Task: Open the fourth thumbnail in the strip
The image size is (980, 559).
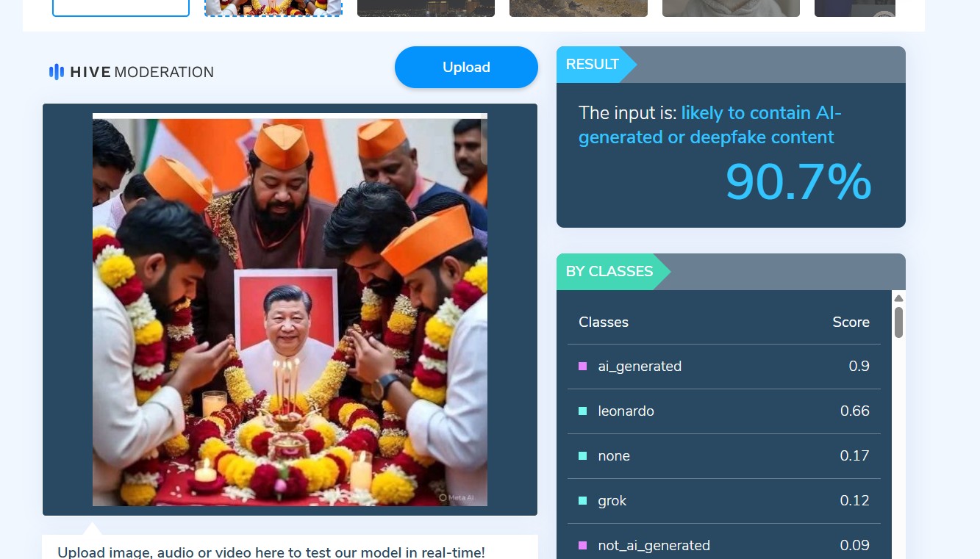Action: 579,8
